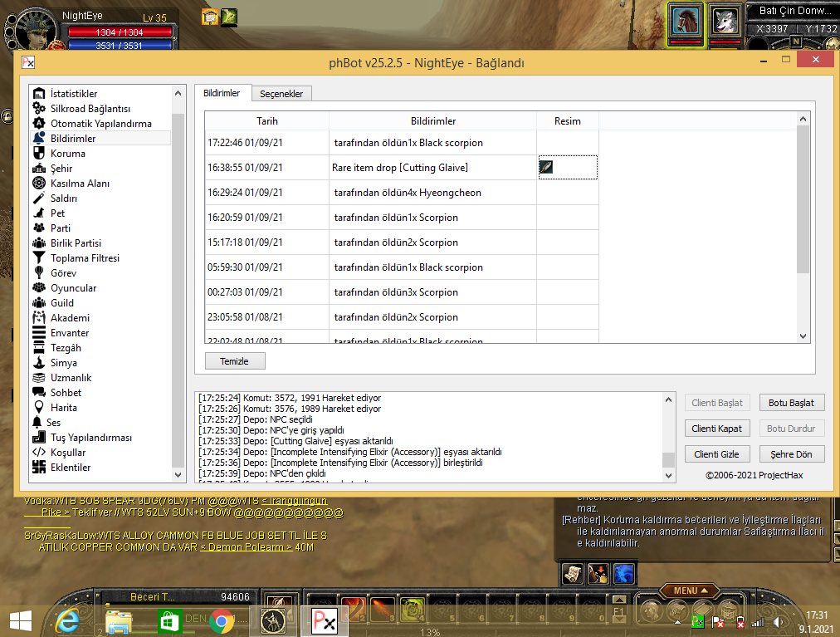Select the Envanter icon in sidebar
The height and width of the screenshot is (637, 840).
click(x=39, y=333)
